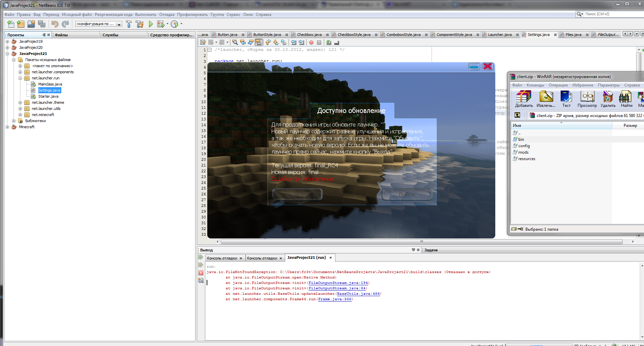Click the red Stop icon in Output panel

coord(201,273)
